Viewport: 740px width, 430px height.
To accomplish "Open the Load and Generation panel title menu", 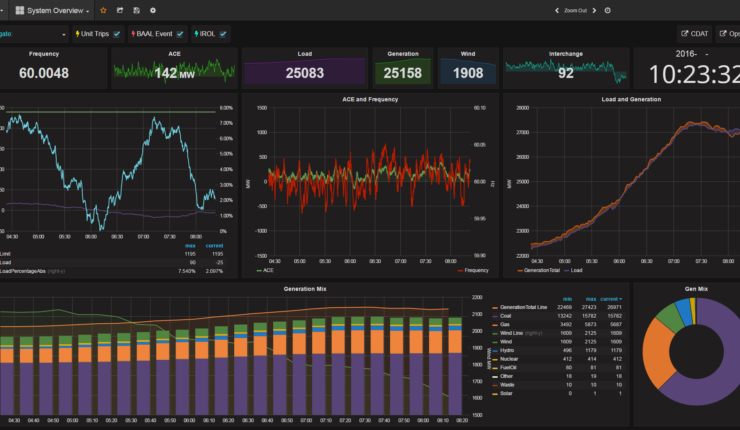I will [x=631, y=99].
